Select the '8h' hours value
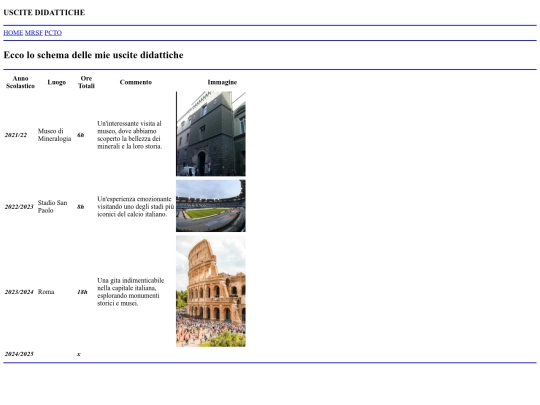 [x=81, y=207]
